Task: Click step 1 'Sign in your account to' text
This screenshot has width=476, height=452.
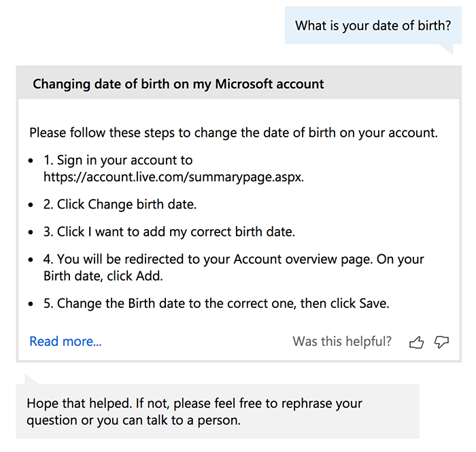Action: [x=118, y=160]
